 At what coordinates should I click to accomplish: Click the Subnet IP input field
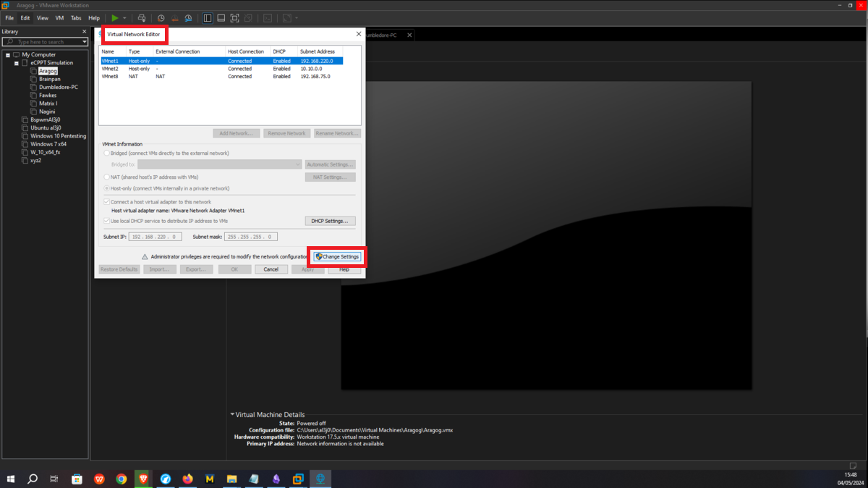[x=156, y=237]
